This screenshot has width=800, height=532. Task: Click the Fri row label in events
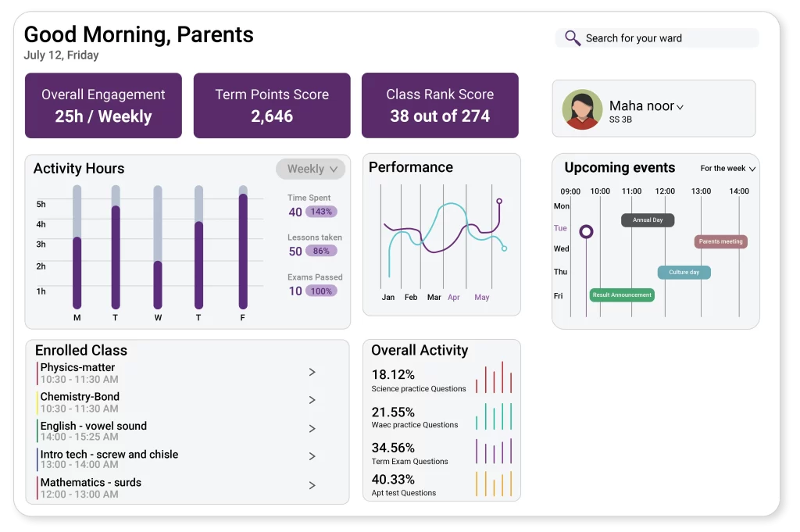coord(558,296)
